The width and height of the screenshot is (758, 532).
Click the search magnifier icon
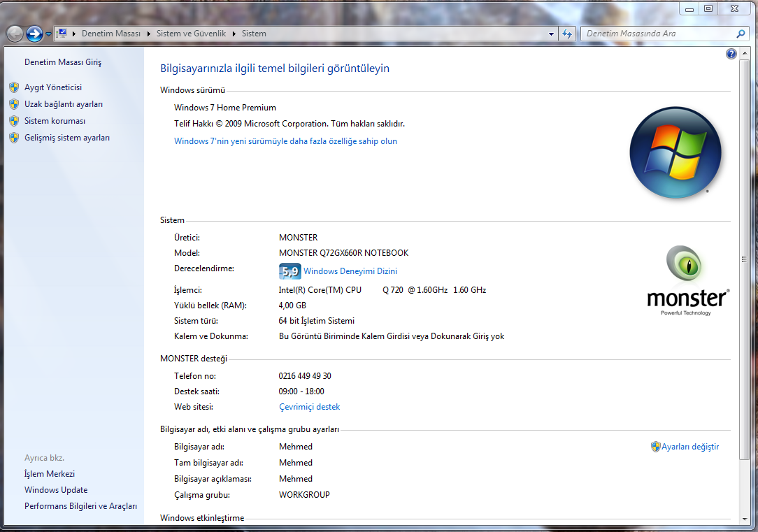click(x=741, y=34)
